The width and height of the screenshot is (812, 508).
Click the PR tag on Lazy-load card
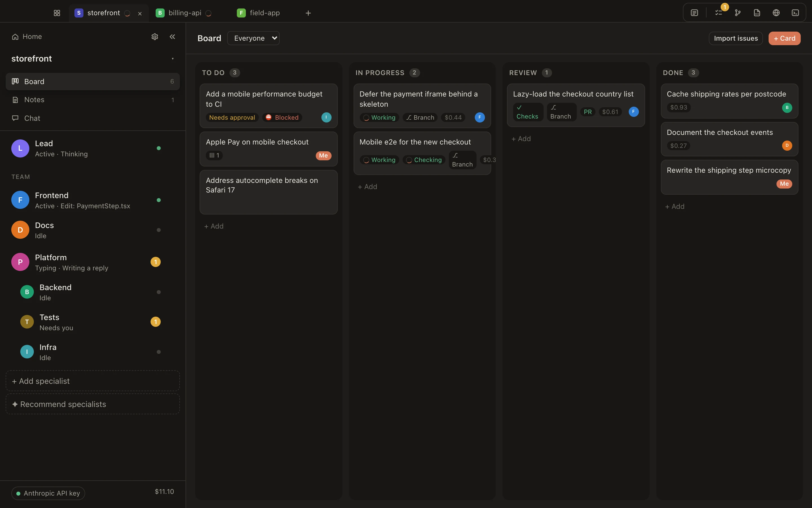coord(588,112)
